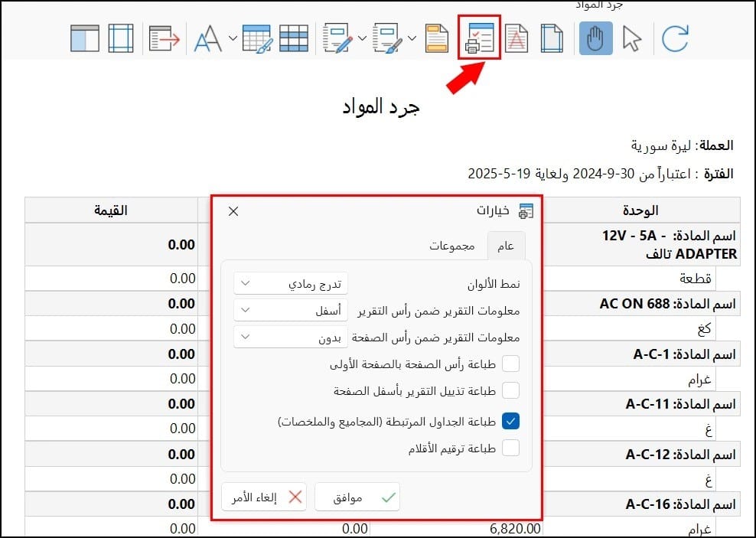Viewport: 756px width, 538px height.
Task: Click the موافق button
Action: click(357, 497)
